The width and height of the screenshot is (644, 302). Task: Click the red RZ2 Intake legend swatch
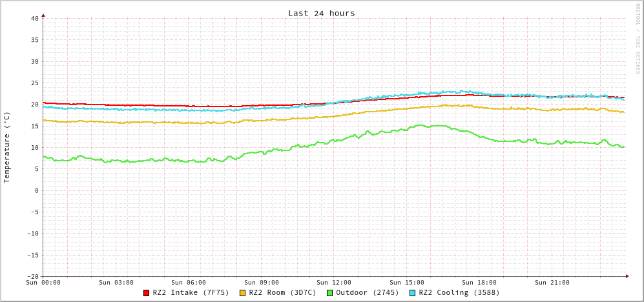(147, 293)
